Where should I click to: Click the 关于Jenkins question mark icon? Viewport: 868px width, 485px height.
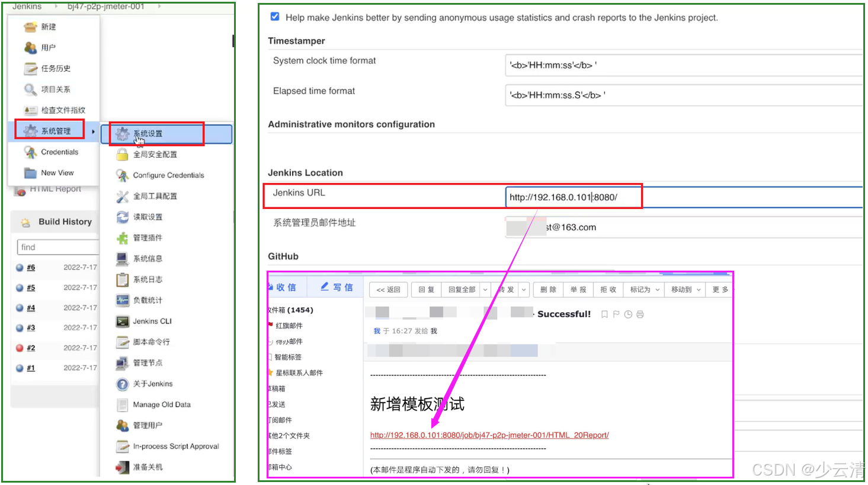coord(122,384)
